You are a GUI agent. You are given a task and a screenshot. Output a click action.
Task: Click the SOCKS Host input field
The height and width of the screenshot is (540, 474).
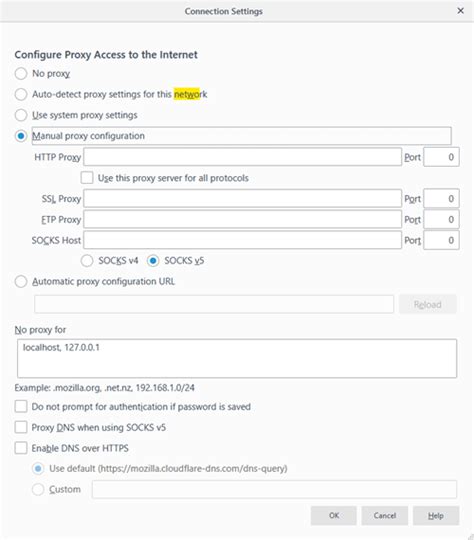click(x=243, y=240)
